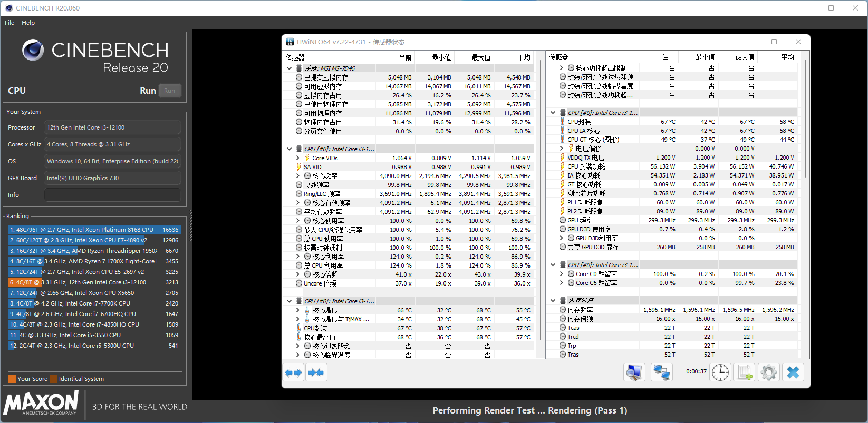Click the lightning icon beside PL1 功耗限制
This screenshot has width=868, height=423.
click(563, 202)
